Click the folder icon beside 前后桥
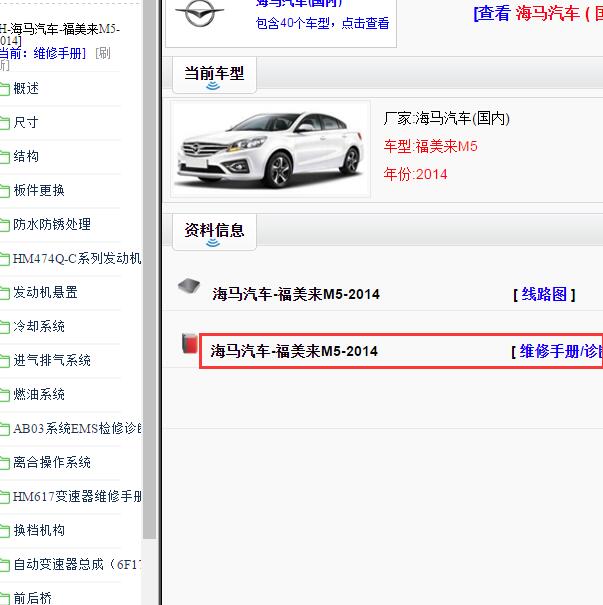The height and width of the screenshot is (605, 603). tap(5, 598)
